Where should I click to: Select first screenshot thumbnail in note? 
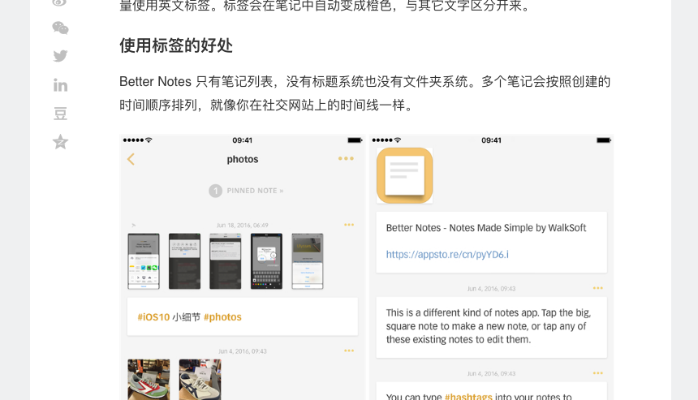coord(143,261)
